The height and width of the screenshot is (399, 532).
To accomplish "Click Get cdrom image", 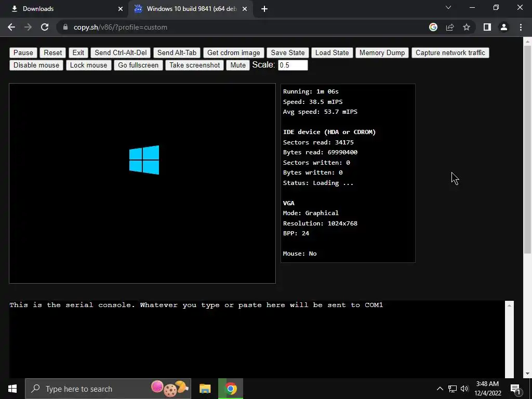I will point(234,52).
